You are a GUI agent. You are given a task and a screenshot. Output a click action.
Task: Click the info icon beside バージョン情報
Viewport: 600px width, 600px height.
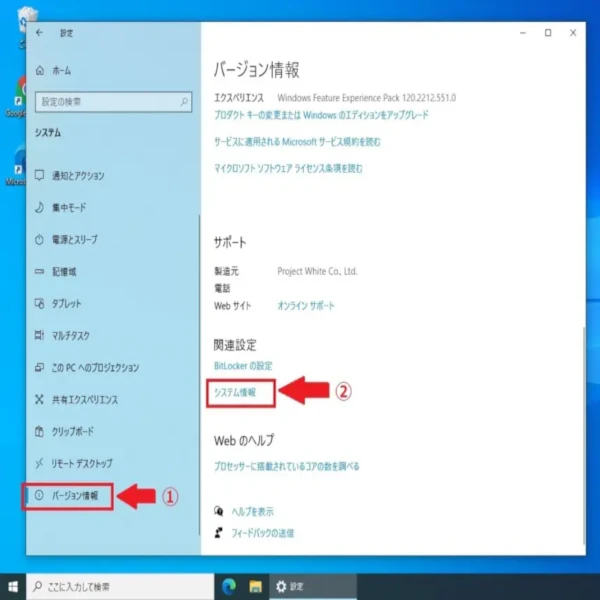tap(39, 496)
